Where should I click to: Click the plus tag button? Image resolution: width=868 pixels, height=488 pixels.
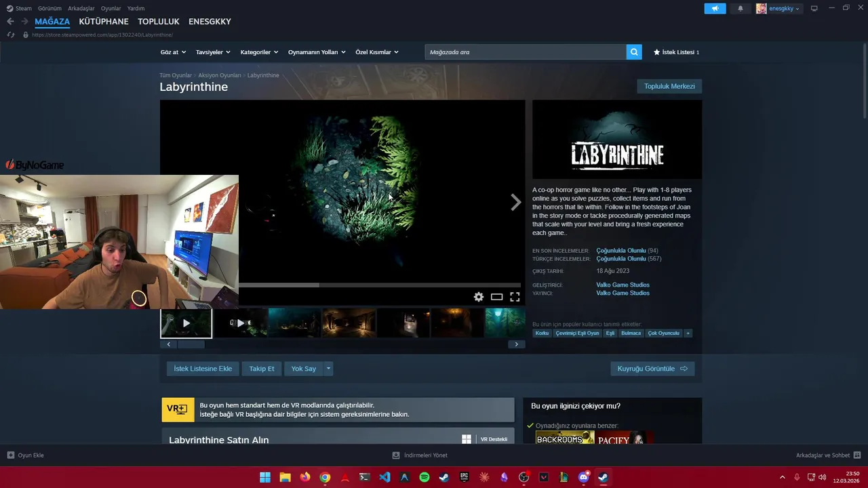pos(688,333)
